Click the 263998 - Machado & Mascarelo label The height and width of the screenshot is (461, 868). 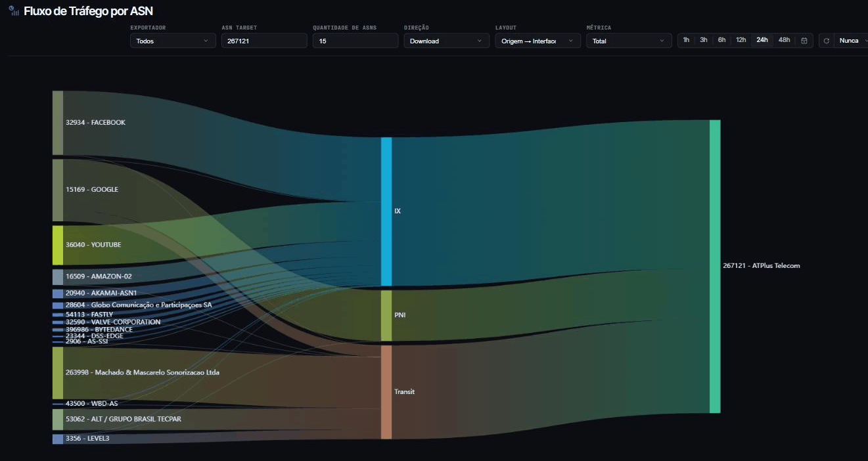click(143, 372)
